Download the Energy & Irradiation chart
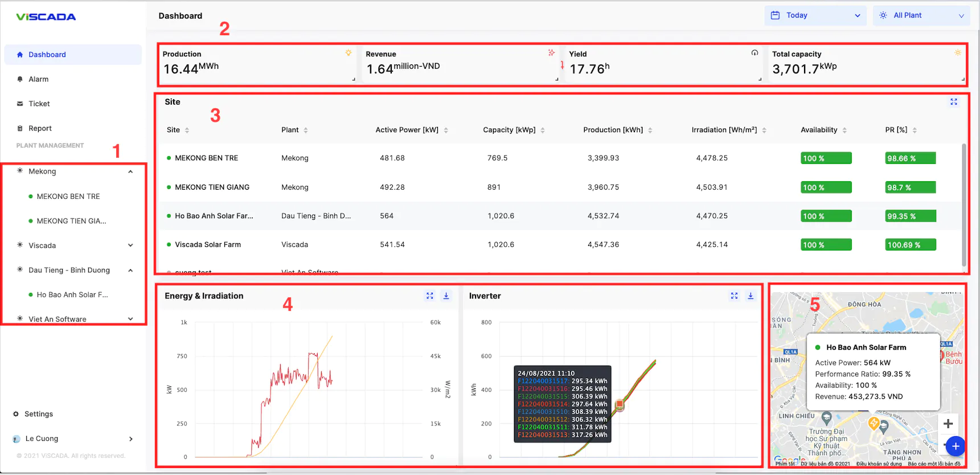 (446, 296)
